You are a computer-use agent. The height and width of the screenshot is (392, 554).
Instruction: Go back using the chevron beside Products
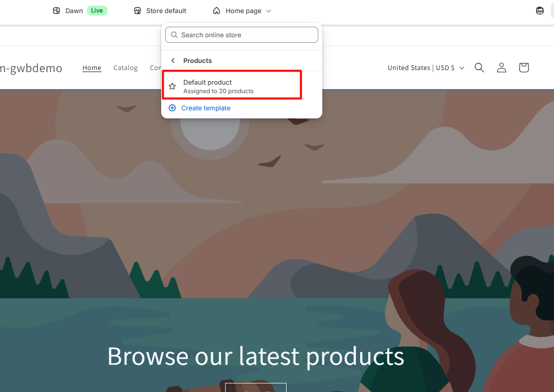(173, 60)
